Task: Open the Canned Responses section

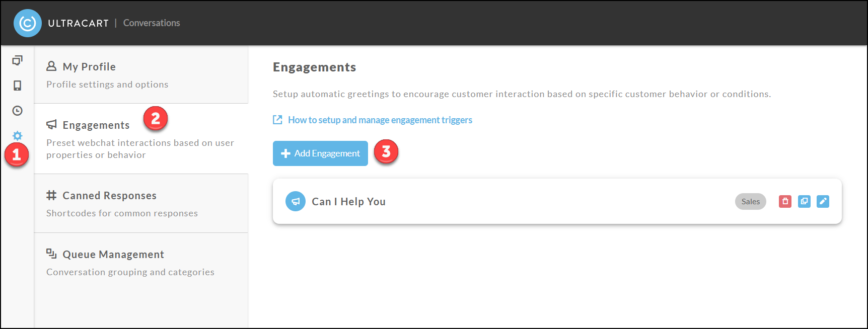Action: (x=141, y=203)
